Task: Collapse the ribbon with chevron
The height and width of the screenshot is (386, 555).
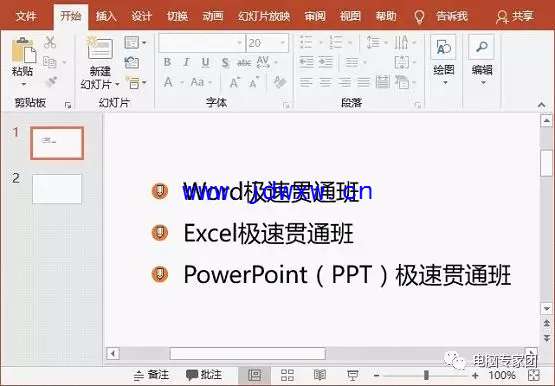Action: click(x=541, y=105)
